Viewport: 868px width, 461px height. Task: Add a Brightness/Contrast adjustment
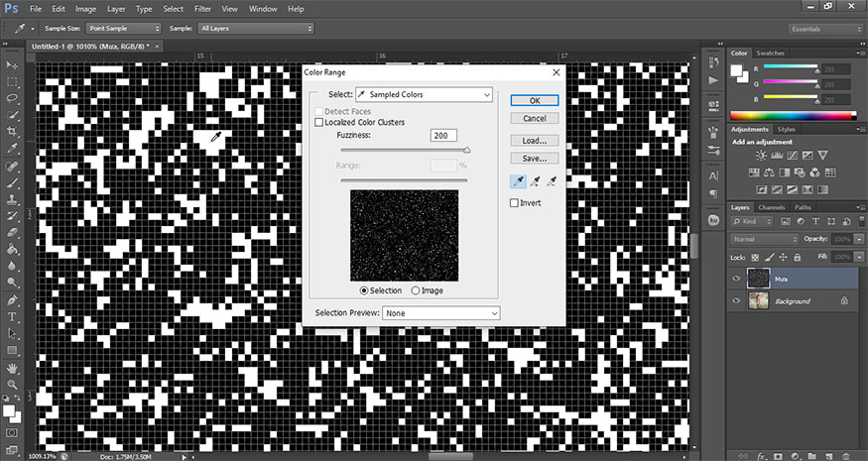point(762,156)
